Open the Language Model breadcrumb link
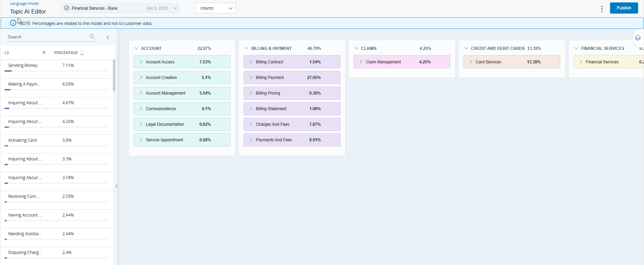644x265 pixels. tap(24, 3)
